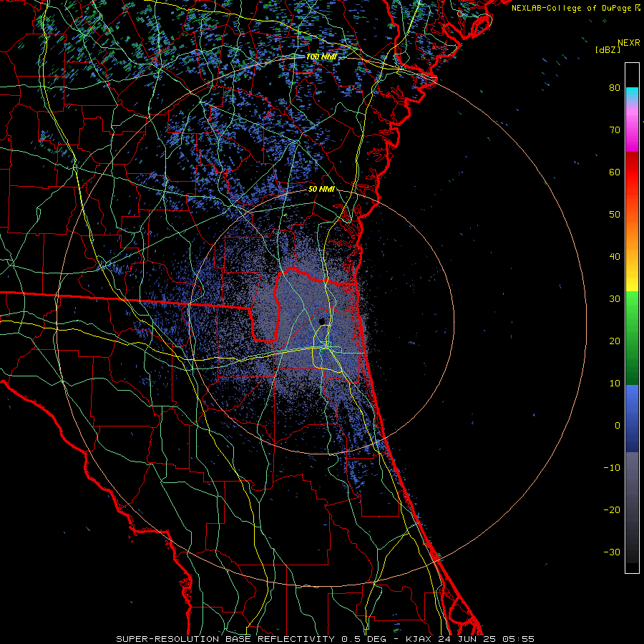The width and height of the screenshot is (644, 644).
Task: Click the [dBZ] unit label
Action: coord(608,49)
